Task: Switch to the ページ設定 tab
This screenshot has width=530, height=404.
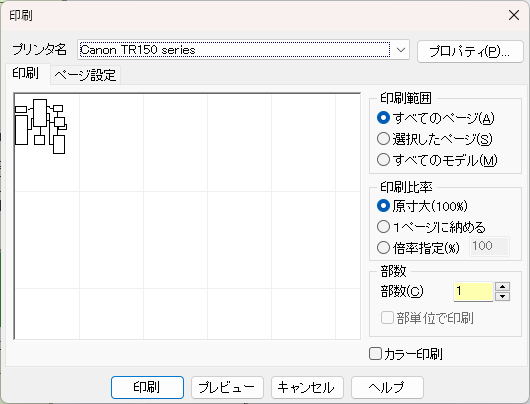Action: click(x=85, y=75)
